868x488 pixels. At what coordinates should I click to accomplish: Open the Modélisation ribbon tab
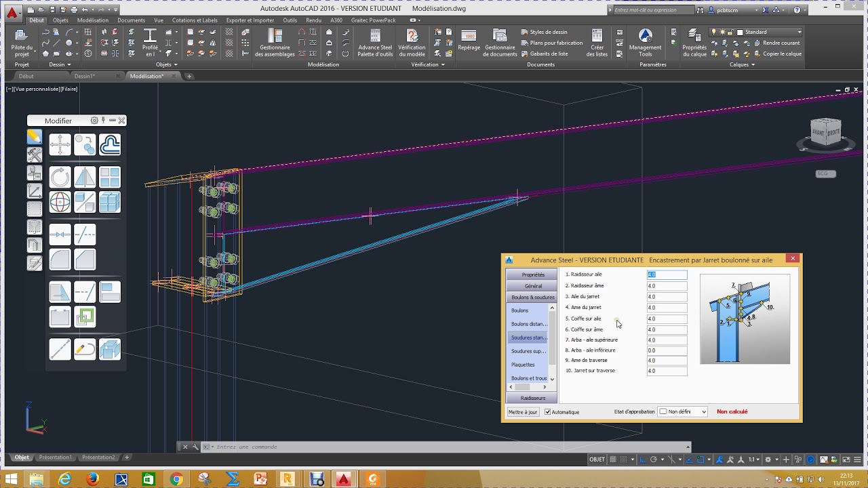(x=93, y=20)
